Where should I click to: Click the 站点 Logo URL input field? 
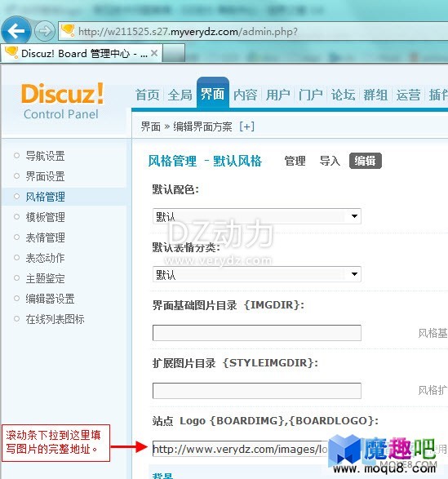(x=240, y=449)
